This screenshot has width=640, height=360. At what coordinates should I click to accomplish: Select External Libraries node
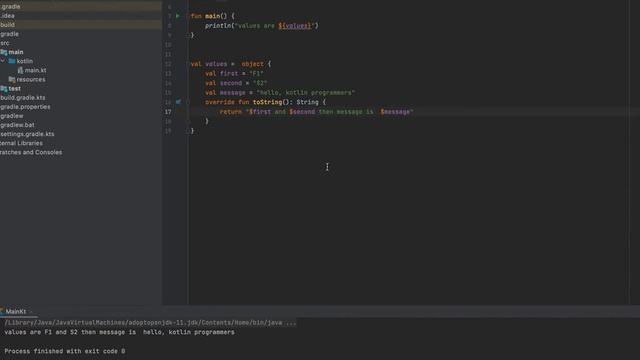pyautogui.click(x=21, y=143)
